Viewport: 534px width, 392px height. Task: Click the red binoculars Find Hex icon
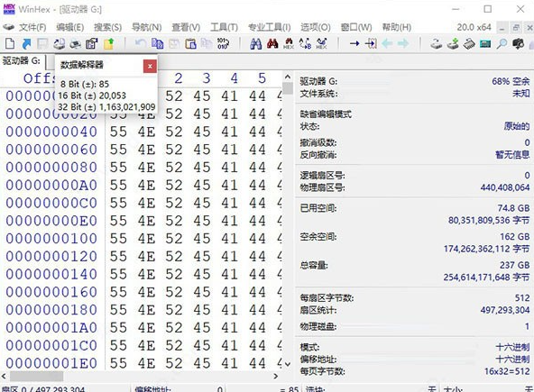pos(272,43)
